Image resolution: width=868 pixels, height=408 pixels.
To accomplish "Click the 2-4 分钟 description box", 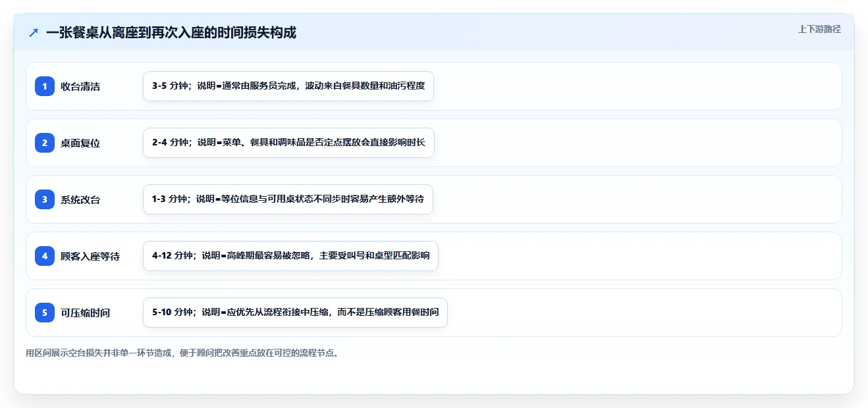I will (x=288, y=143).
